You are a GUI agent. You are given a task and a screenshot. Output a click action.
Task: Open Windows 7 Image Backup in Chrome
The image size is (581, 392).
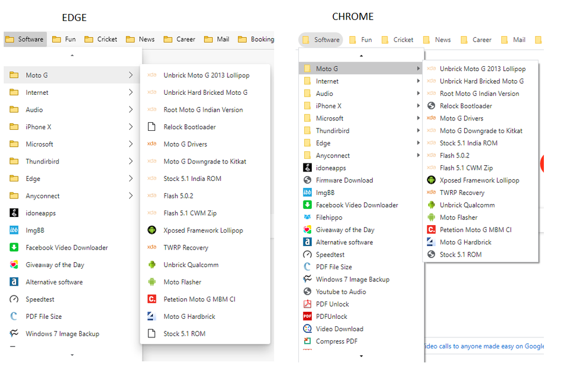(x=361, y=279)
